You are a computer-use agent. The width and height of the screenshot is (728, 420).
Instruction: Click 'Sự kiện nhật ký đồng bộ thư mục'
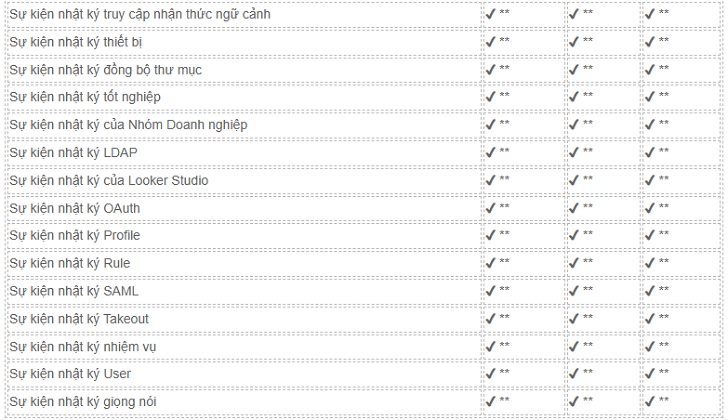click(x=105, y=70)
